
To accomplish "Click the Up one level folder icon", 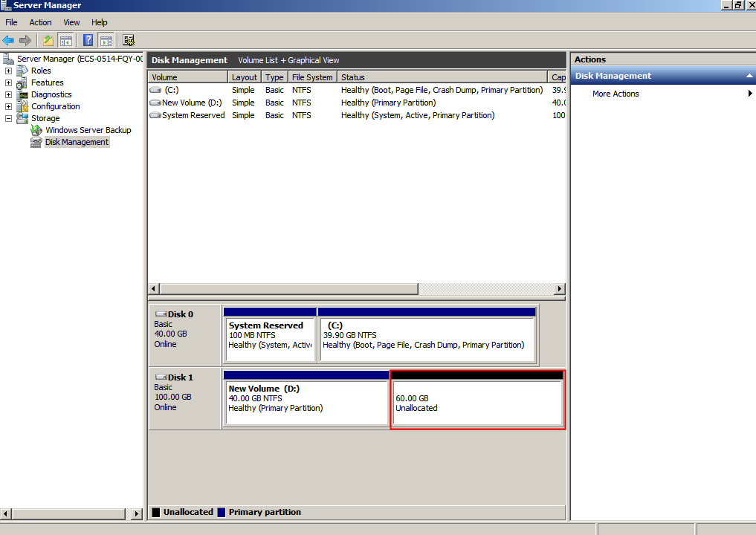I will tap(48, 40).
